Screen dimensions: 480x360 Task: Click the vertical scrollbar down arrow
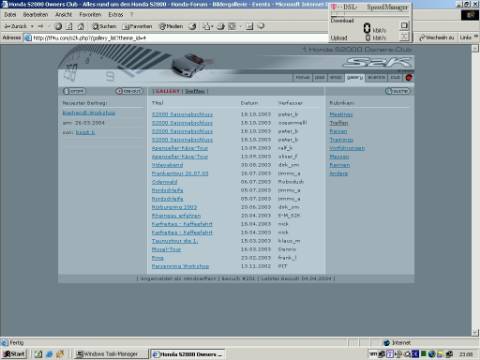pyautogui.click(x=475, y=332)
